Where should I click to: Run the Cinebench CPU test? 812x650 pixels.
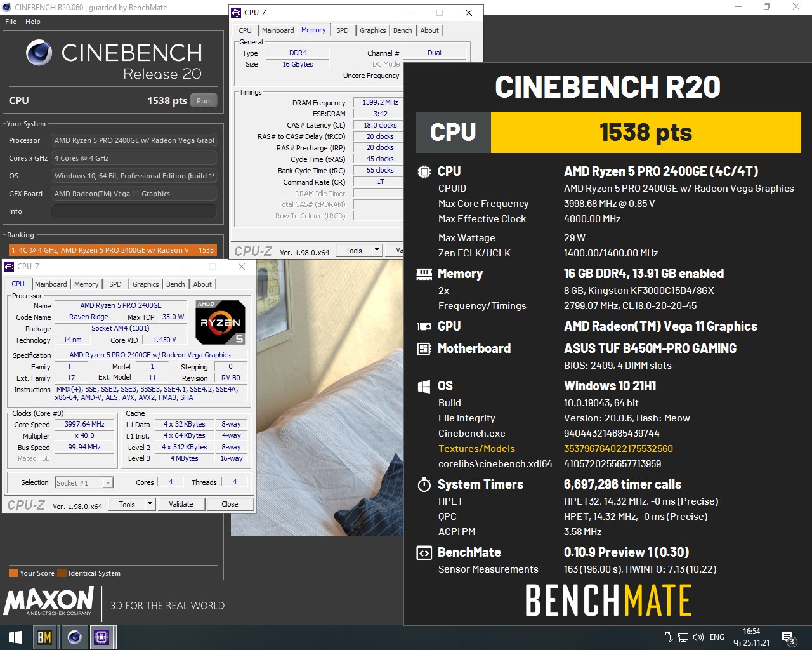tap(204, 101)
